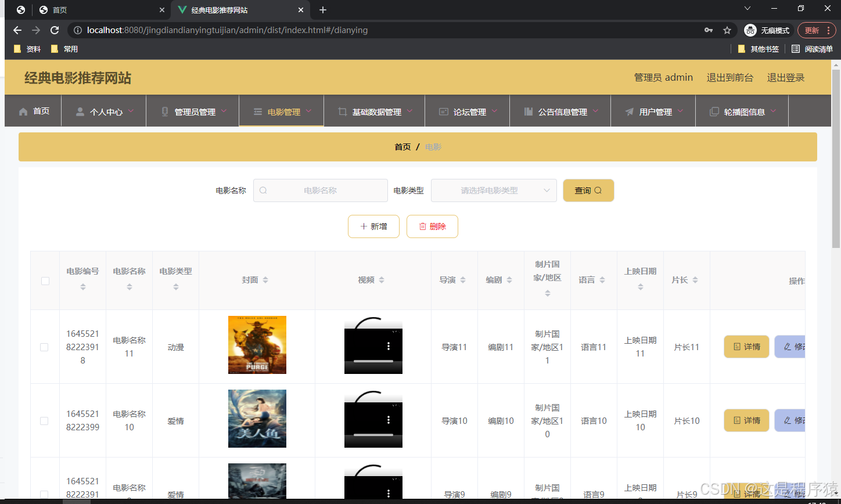
Task: Click the video progress bar for 电影名称11
Action: 373,361
